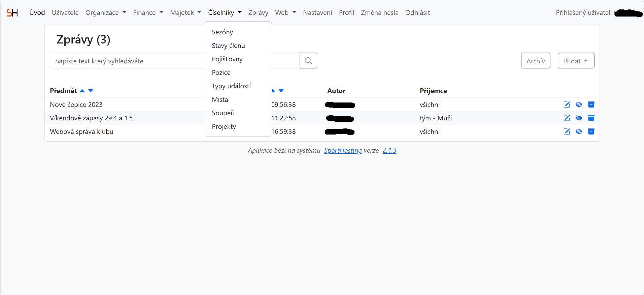Sort Předmět column descending with down arrow
644x295 pixels.
tap(91, 91)
